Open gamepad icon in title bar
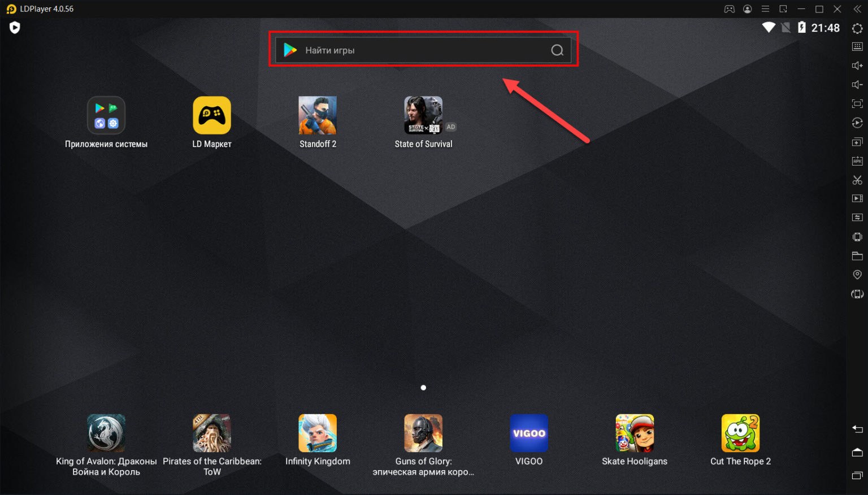Viewport: 868px width, 495px height. 730,9
